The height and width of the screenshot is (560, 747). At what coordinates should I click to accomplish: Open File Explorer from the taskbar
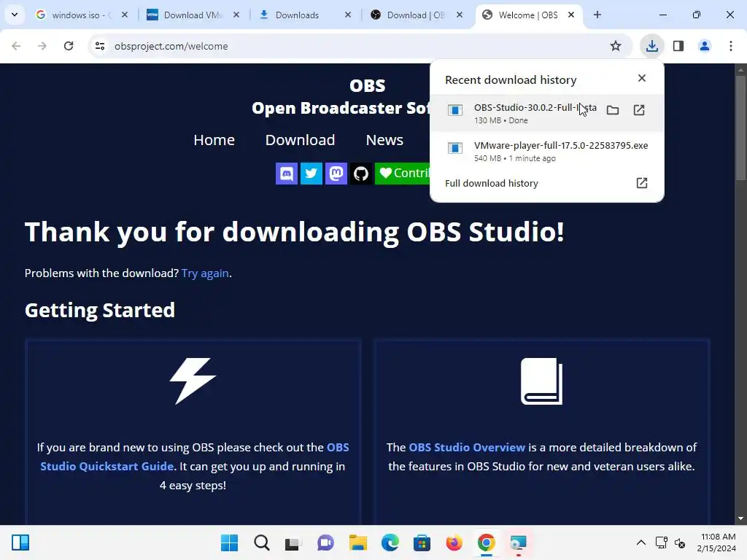click(357, 542)
